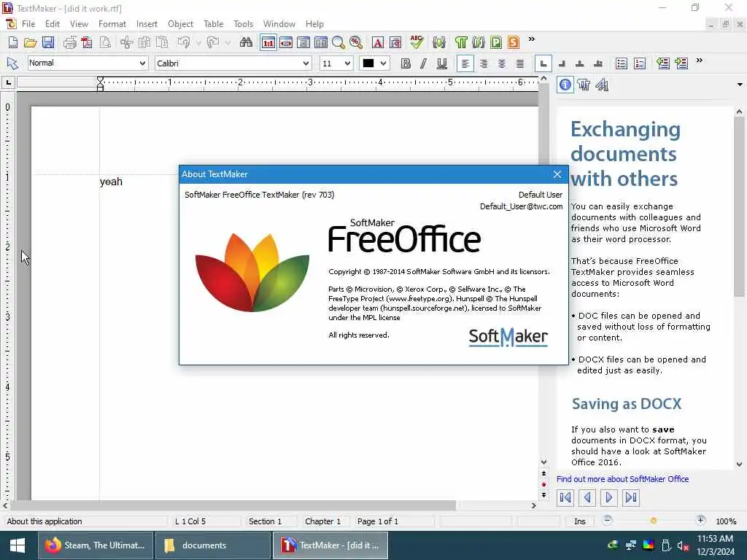Toggle the bulleted list button
This screenshot has height=560, width=747.
coord(622,63)
